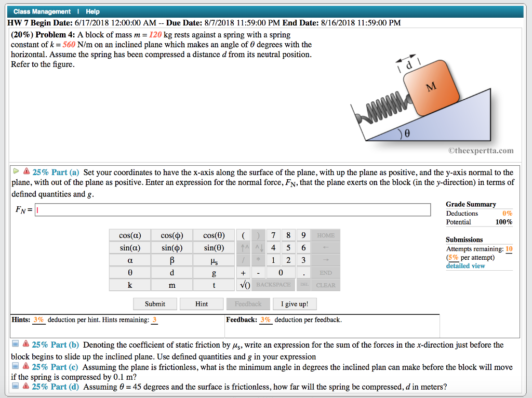
Task: Click the I give up! button
Action: point(295,303)
